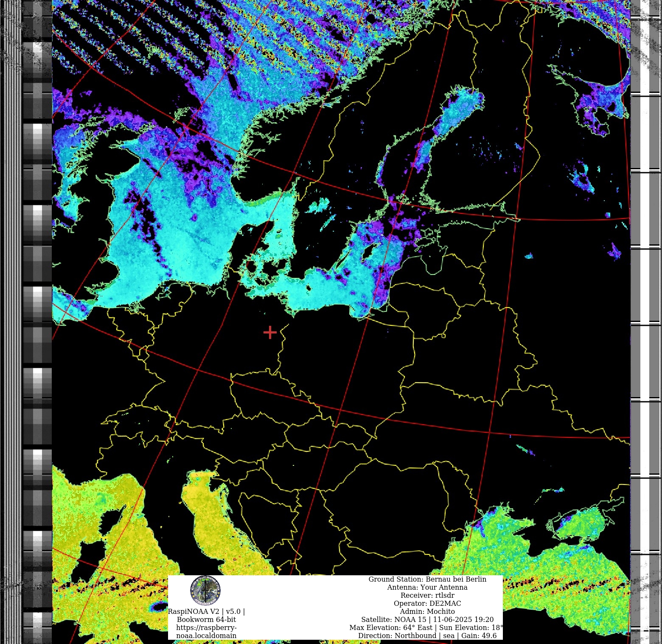Select the 'Direction: Northbound' gain line

click(x=427, y=636)
